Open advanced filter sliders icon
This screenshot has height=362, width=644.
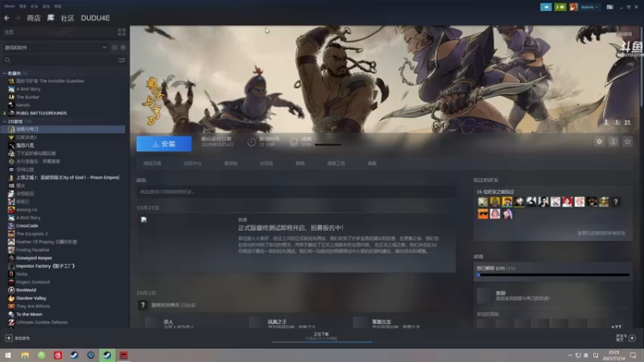click(x=122, y=60)
